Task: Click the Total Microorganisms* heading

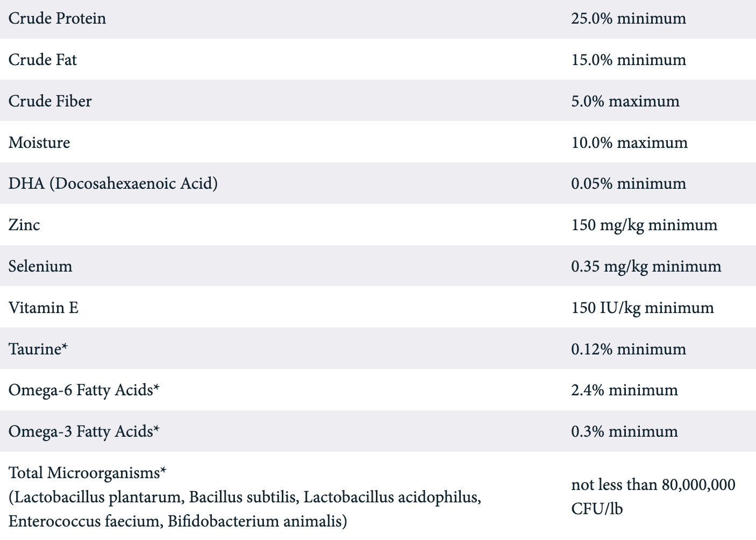Action: [x=87, y=473]
